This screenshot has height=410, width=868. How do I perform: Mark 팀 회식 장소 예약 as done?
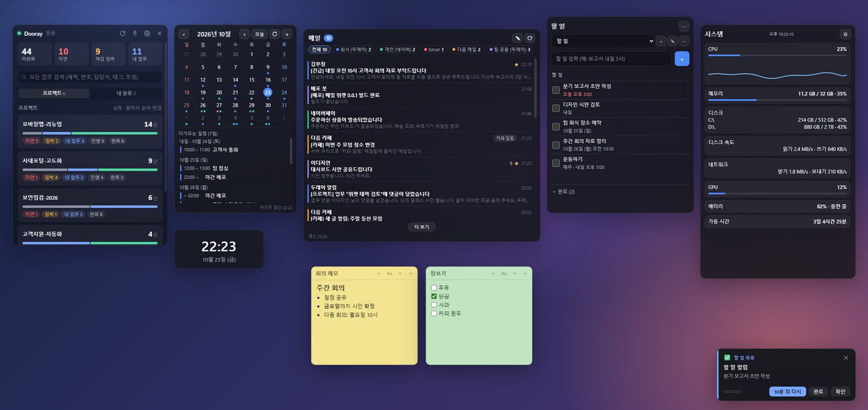point(556,127)
